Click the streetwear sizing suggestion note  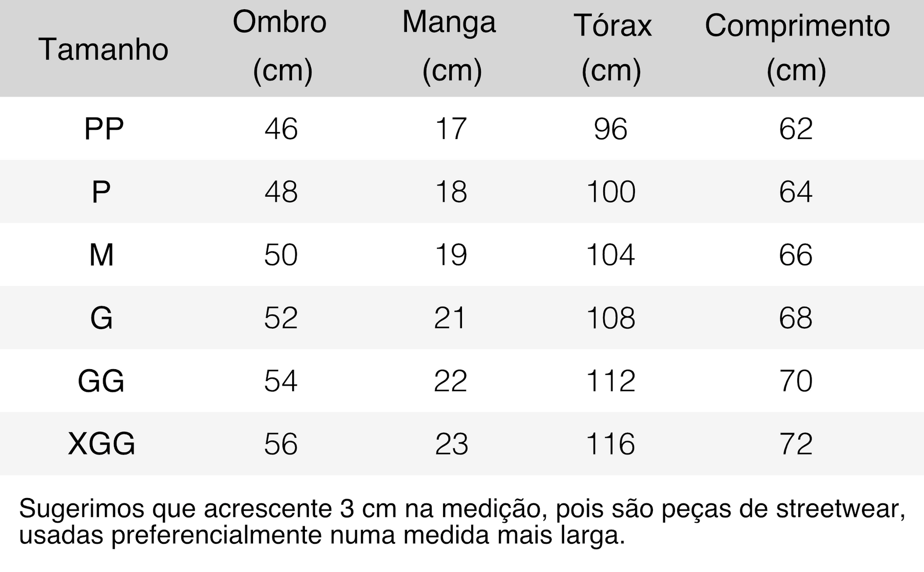462,522
